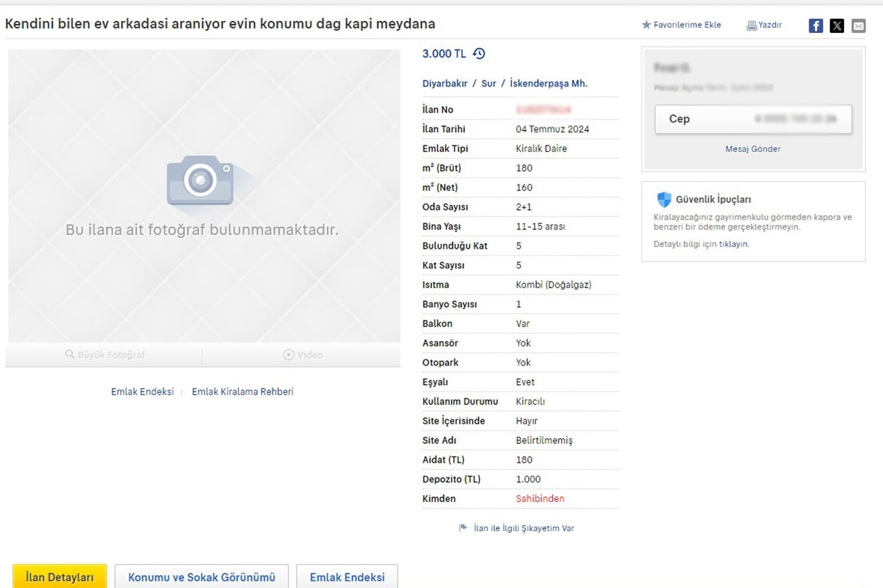Click the complaint flag icon
This screenshot has width=883, height=588.
[463, 528]
